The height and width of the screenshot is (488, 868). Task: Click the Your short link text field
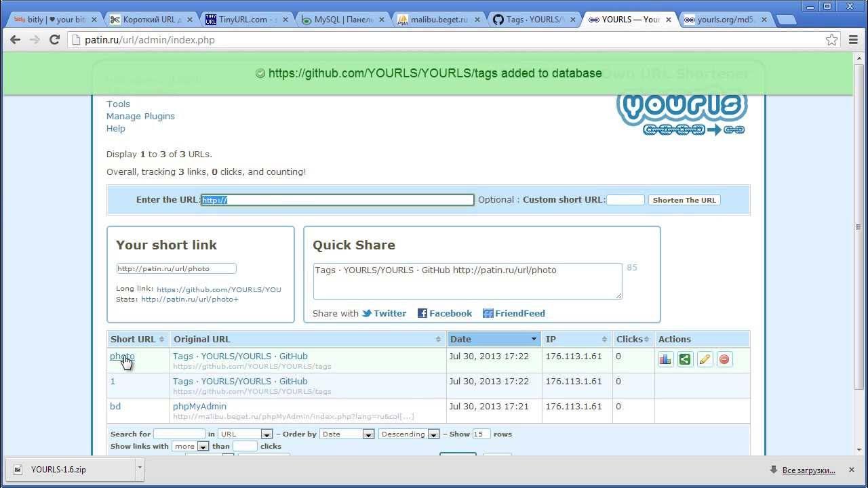176,268
